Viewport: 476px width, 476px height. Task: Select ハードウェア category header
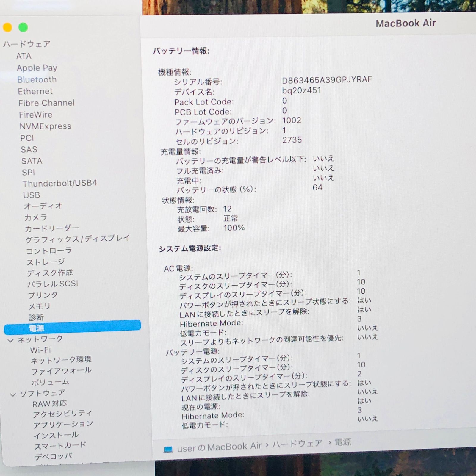point(27,44)
